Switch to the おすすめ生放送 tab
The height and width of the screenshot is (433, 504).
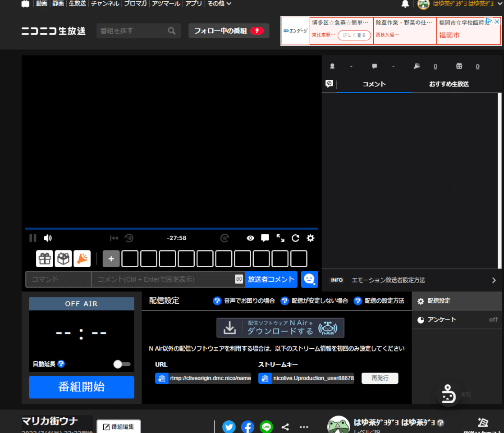click(x=449, y=84)
